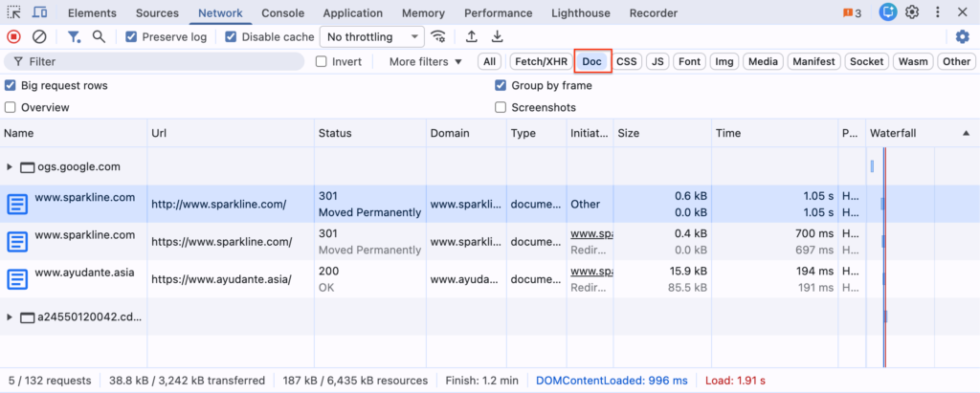Enable the Screenshots checkbox
The image size is (980, 393).
coord(501,107)
